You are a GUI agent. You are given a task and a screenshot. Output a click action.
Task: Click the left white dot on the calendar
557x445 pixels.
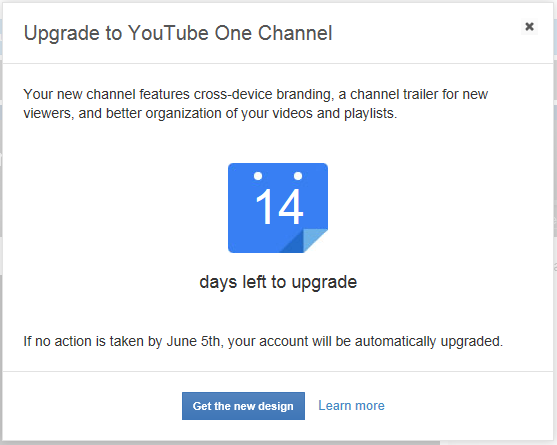pos(258,176)
